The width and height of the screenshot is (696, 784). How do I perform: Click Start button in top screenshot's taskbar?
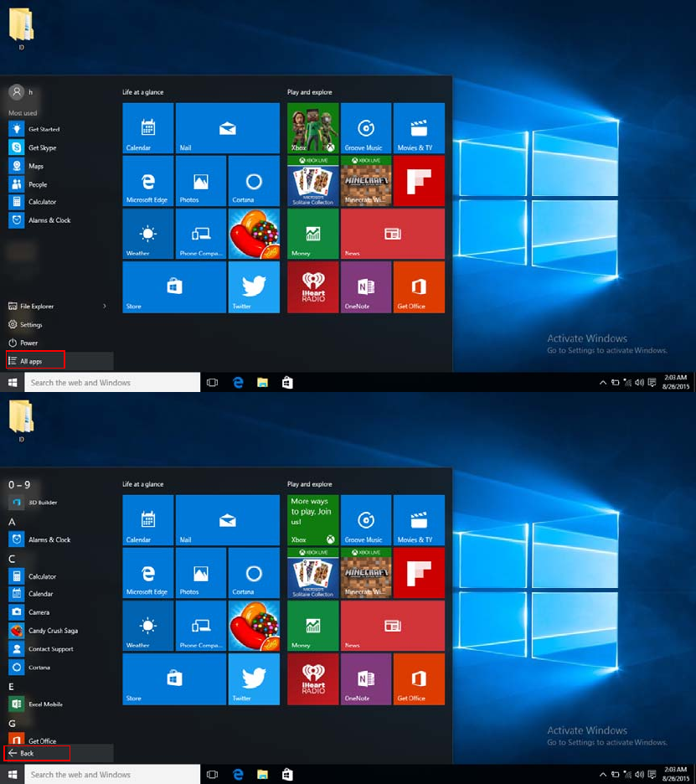point(13,383)
